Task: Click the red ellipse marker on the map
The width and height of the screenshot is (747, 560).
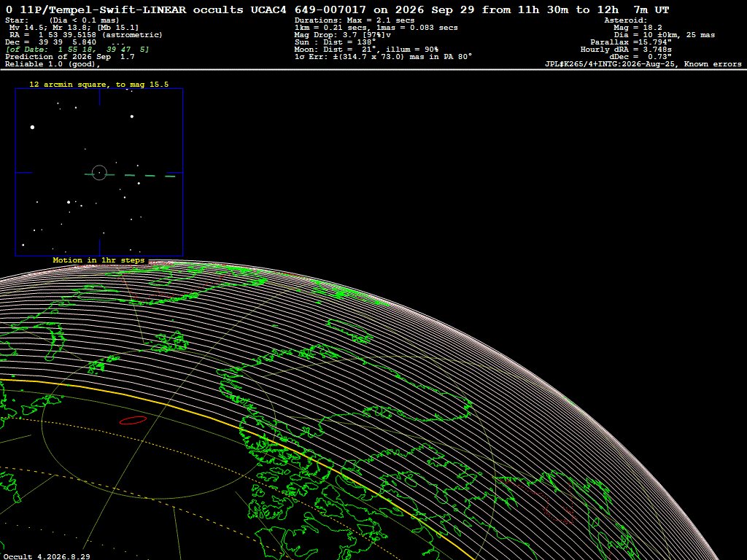Action: pyautogui.click(x=133, y=420)
